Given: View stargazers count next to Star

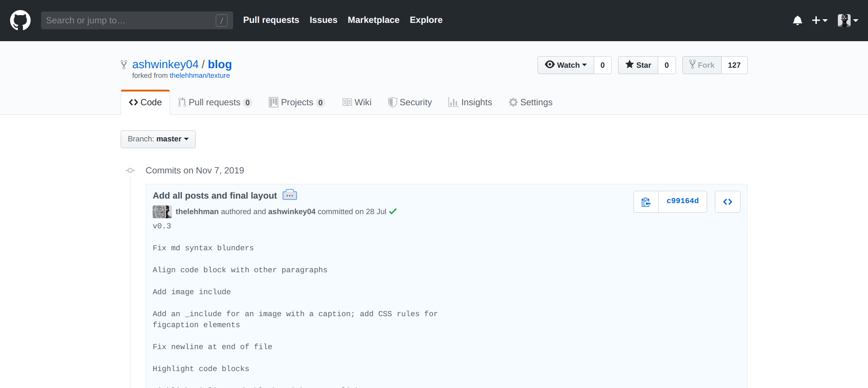Looking at the screenshot, I should [x=667, y=65].
